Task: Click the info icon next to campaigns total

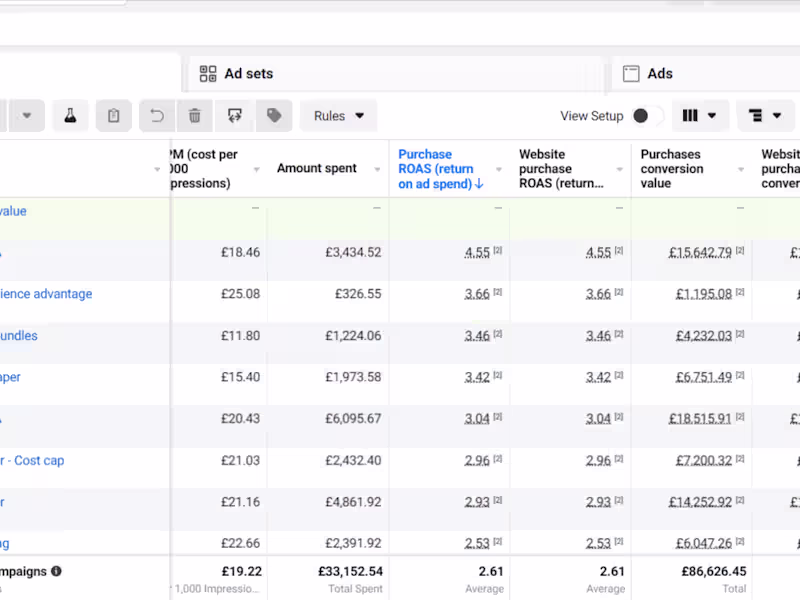Action: coord(57,571)
